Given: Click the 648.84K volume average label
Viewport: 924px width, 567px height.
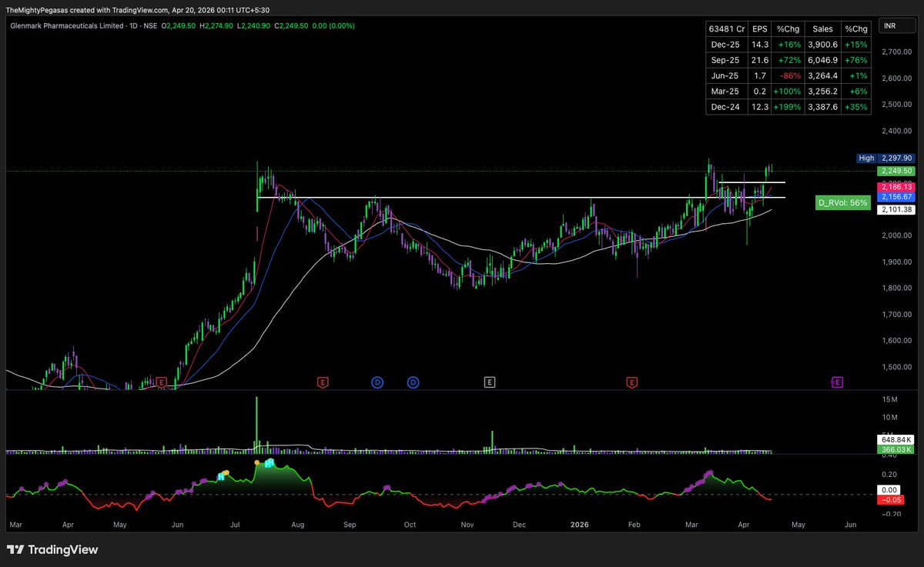Looking at the screenshot, I should tap(896, 439).
